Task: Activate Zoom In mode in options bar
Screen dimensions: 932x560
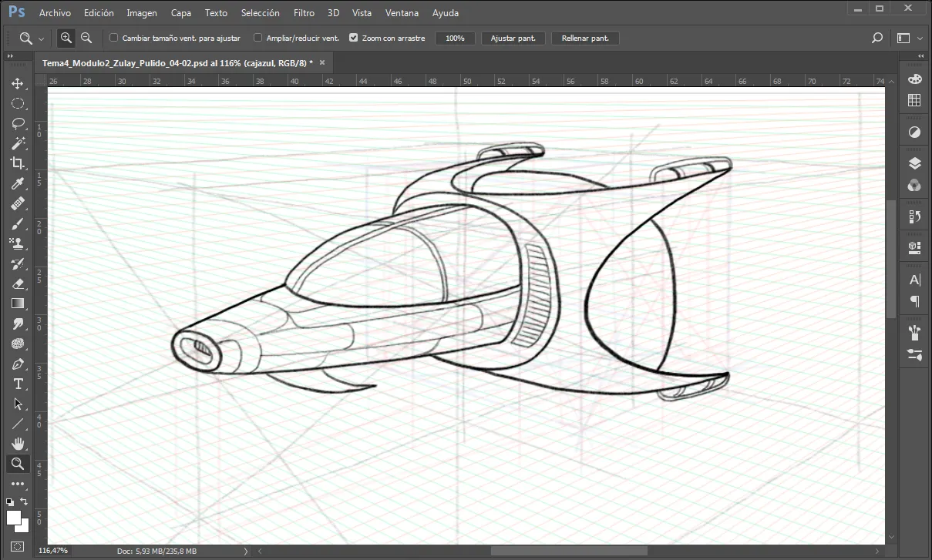Action: coord(66,38)
